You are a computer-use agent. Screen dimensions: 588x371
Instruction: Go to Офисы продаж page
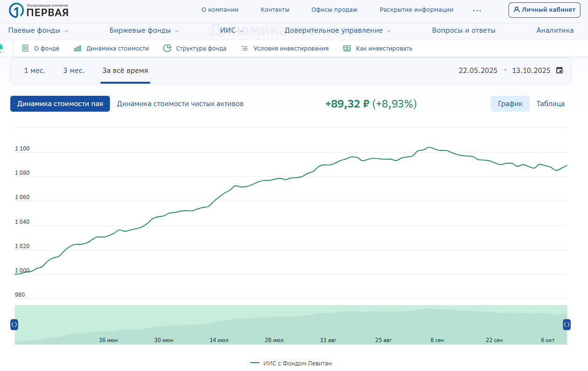coord(334,9)
